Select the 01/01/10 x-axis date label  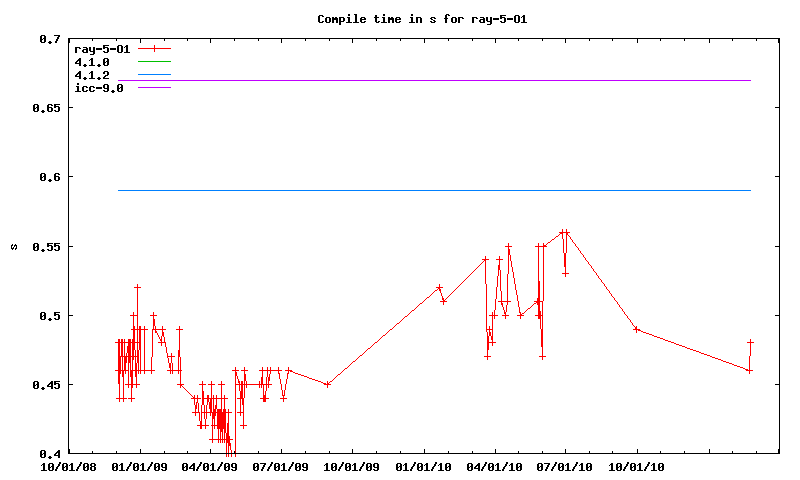point(424,466)
